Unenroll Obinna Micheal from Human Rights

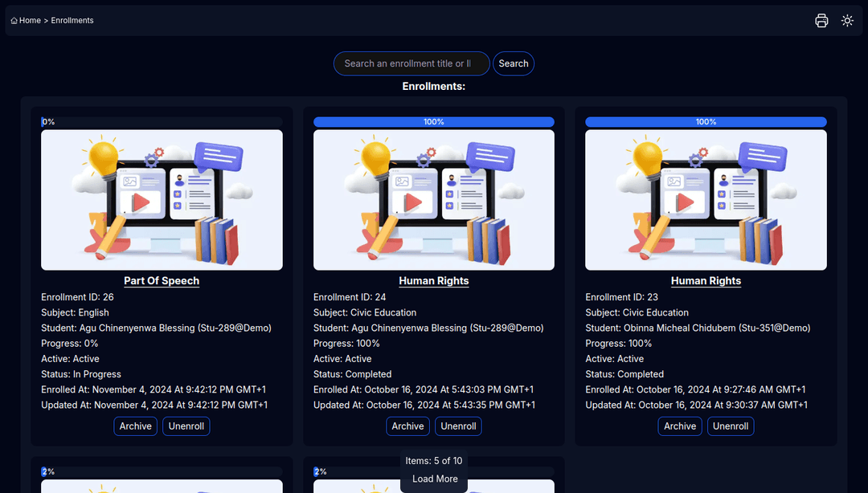point(731,426)
